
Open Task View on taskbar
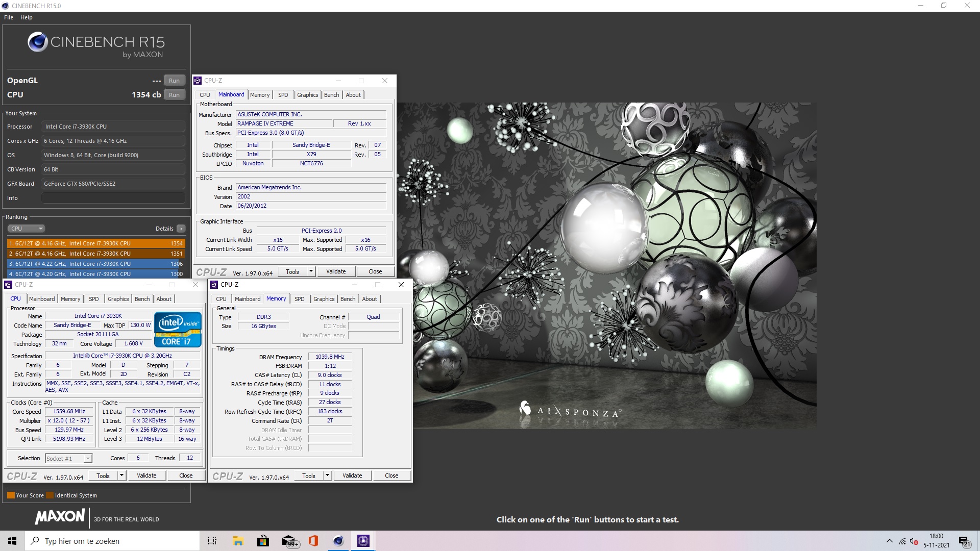point(212,541)
